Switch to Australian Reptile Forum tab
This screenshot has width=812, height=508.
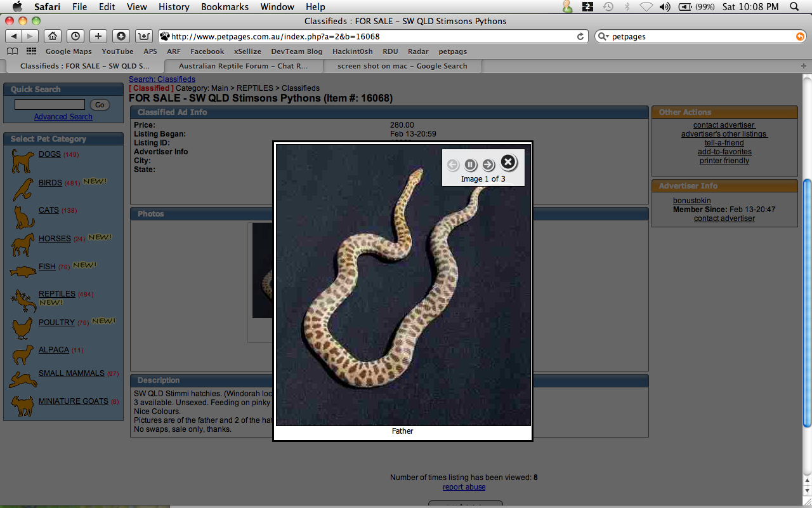(243, 66)
